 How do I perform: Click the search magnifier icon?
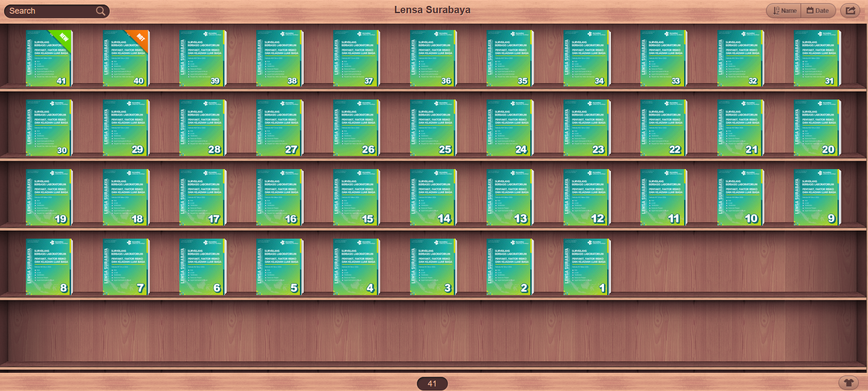(x=101, y=11)
